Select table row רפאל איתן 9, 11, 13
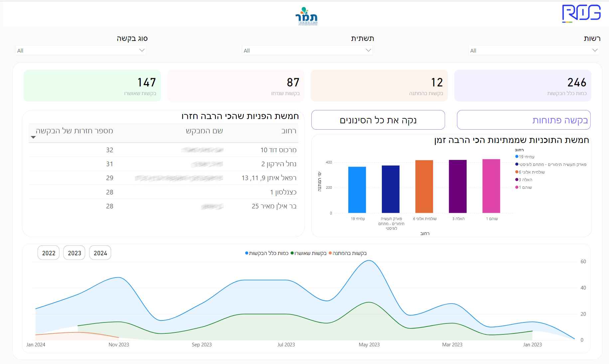This screenshot has width=609, height=364. (x=163, y=178)
